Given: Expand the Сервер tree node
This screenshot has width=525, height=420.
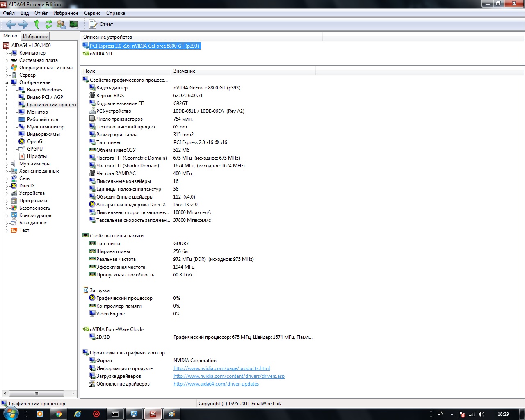Looking at the screenshot, I should coord(7,75).
